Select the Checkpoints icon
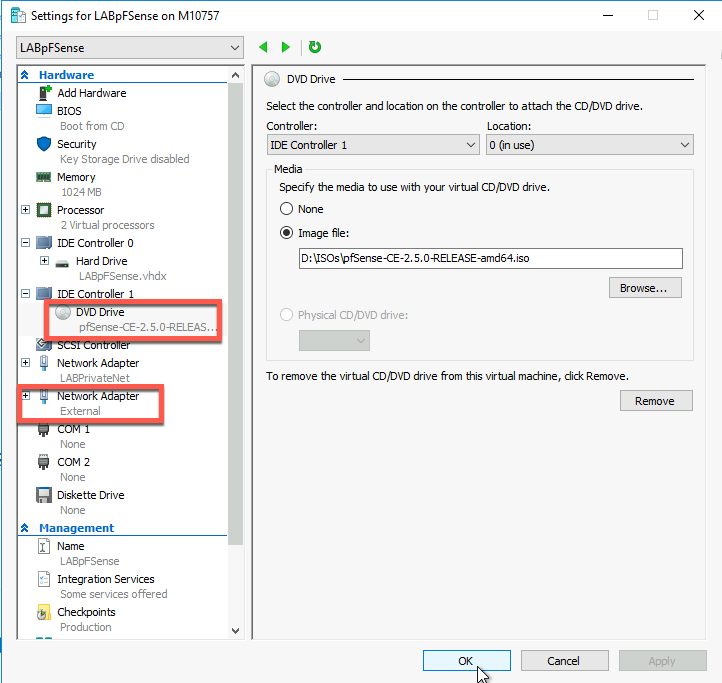Screen dimensions: 722x683 click(43, 613)
